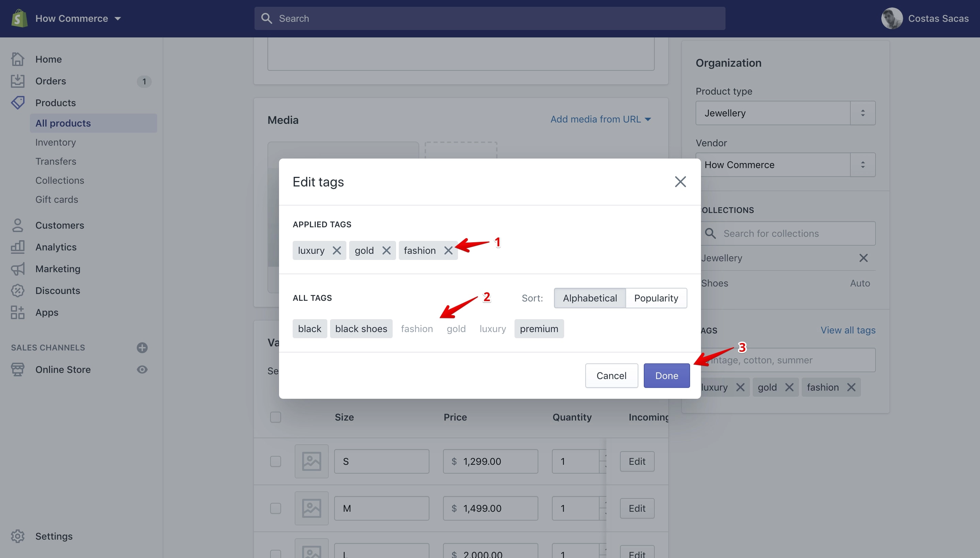
Task: Click the Cancel button
Action: [x=611, y=376]
